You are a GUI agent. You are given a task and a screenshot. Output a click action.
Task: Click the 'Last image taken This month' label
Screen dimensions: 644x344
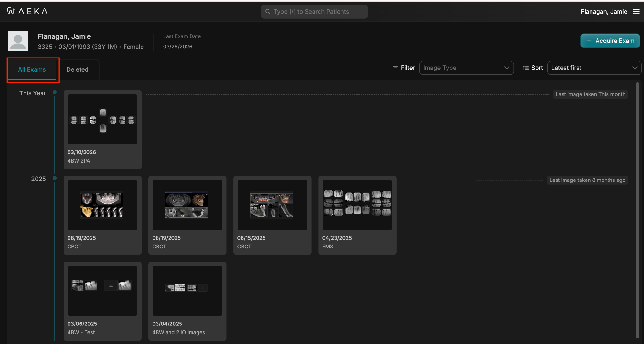pyautogui.click(x=590, y=94)
